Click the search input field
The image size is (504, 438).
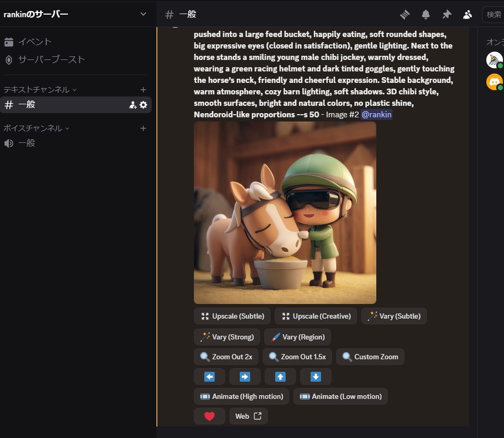(x=494, y=14)
